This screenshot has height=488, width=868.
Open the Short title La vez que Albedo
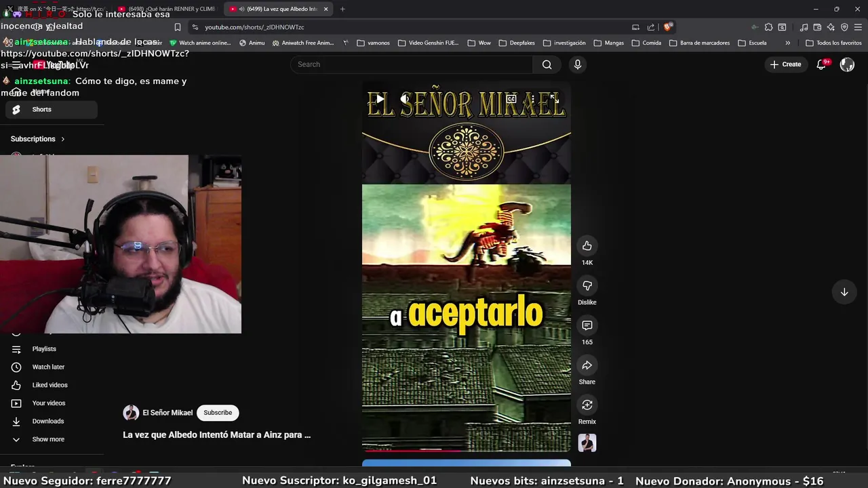217,435
